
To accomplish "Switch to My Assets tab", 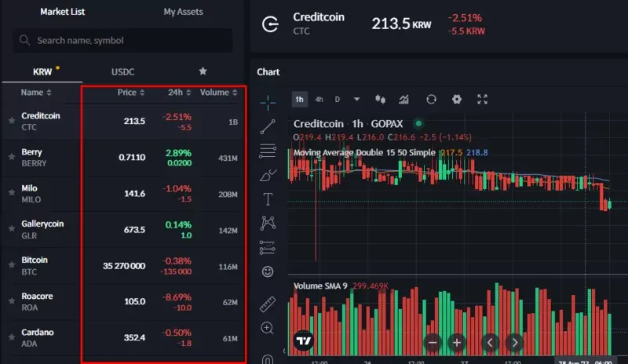I will pos(183,12).
